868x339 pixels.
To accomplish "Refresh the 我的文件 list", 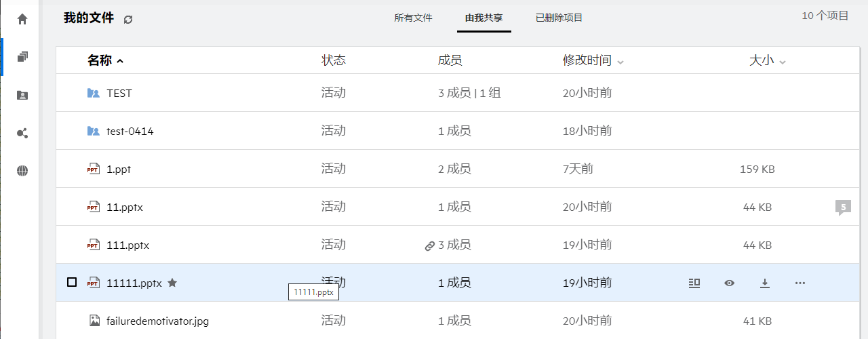I will pyautogui.click(x=128, y=19).
